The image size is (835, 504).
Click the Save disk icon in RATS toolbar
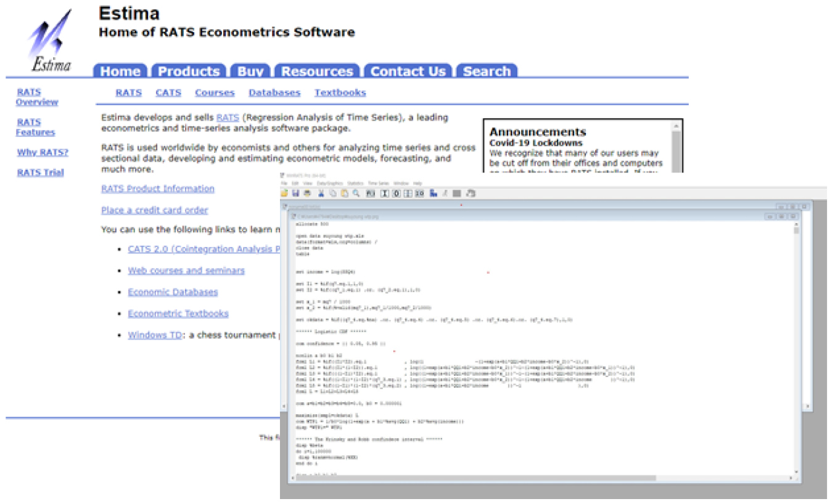pos(295,193)
